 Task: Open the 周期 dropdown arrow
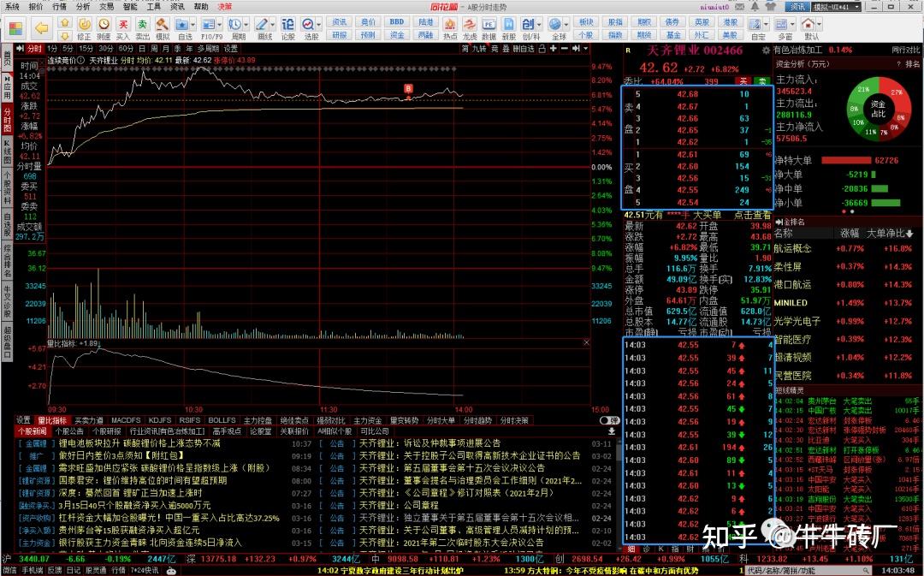246,25
